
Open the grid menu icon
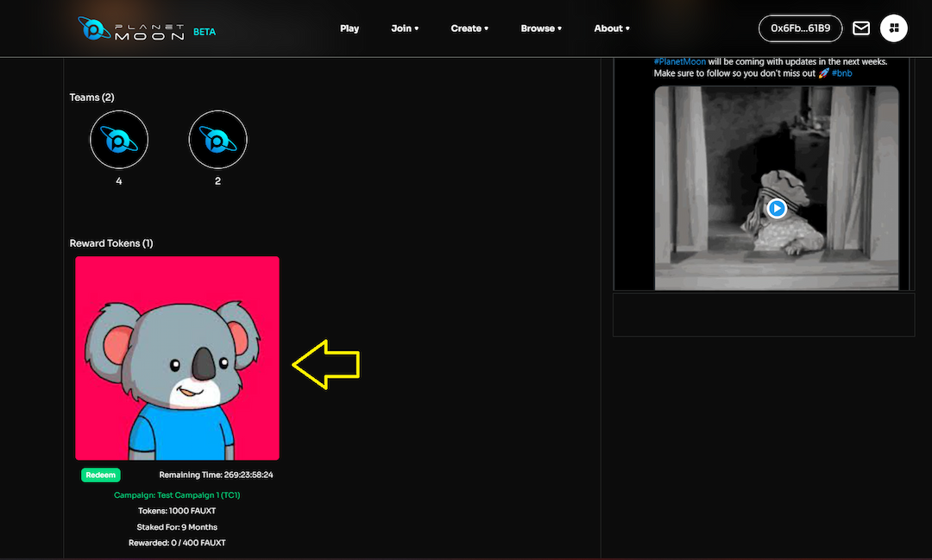click(x=894, y=28)
